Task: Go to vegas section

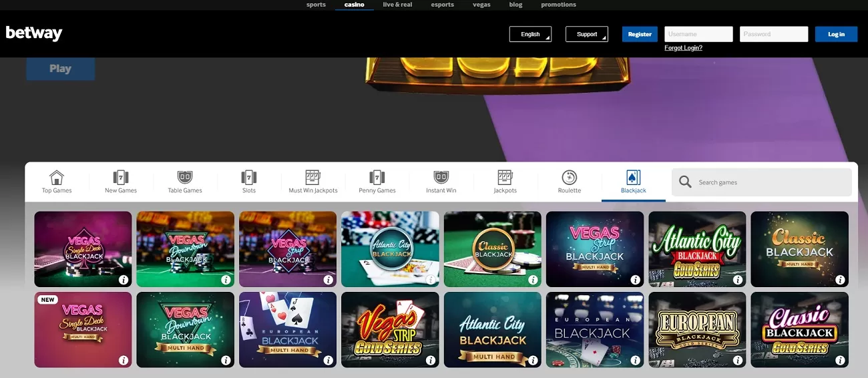Action: point(481,5)
